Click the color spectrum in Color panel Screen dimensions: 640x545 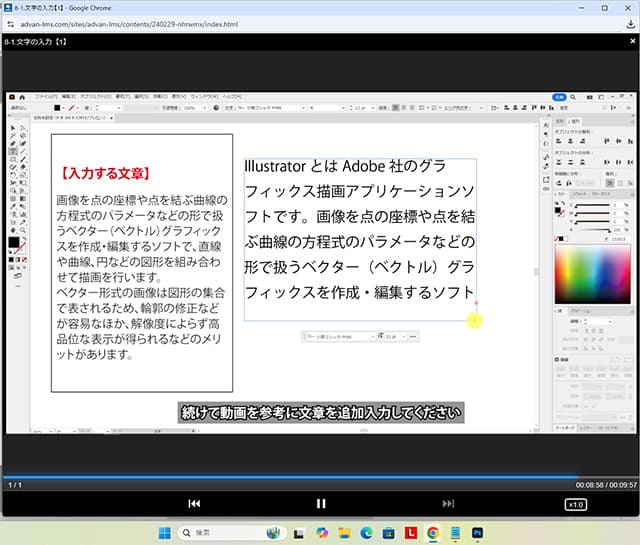(x=592, y=274)
